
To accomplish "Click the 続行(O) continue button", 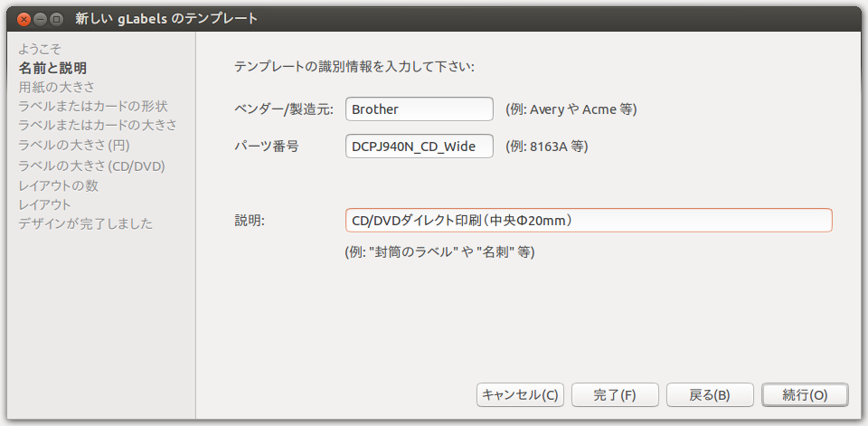I will click(805, 395).
